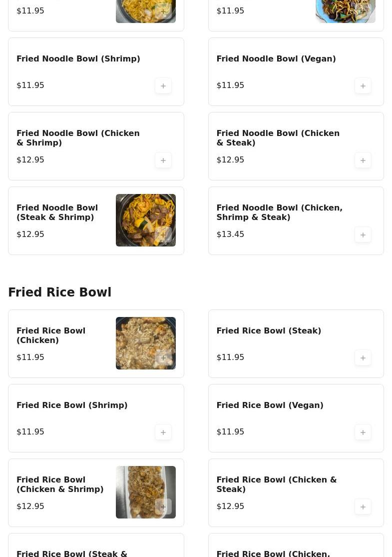Add Fried Rice Bowl (Chicken & Steak)
This screenshot has width=392, height=557.
click(363, 507)
